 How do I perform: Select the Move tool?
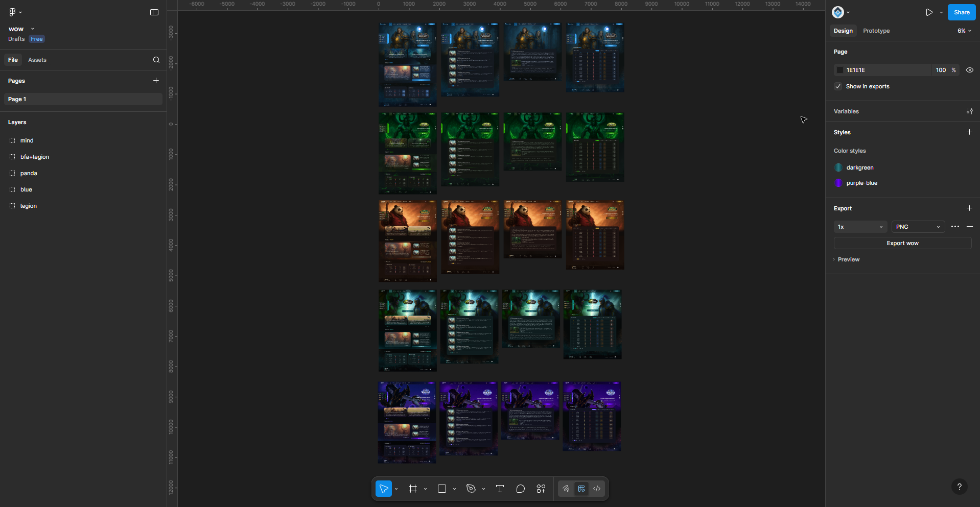pos(384,489)
